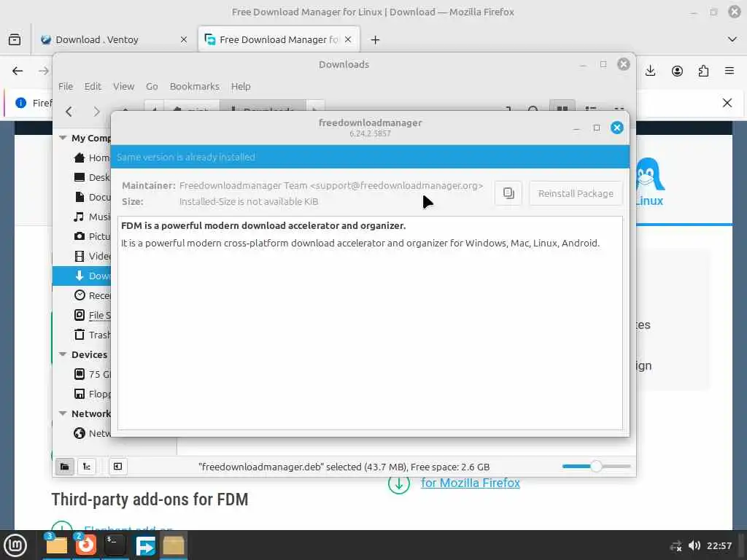Toggle the hide sidebar button in status bar
Image resolution: width=747 pixels, height=560 pixels.
coord(117,467)
